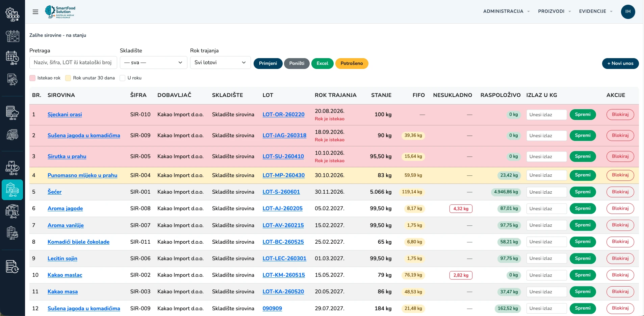This screenshot has width=644, height=316.
Task: Open the clipboard checklist with boxes icon
Action: (x=12, y=233)
